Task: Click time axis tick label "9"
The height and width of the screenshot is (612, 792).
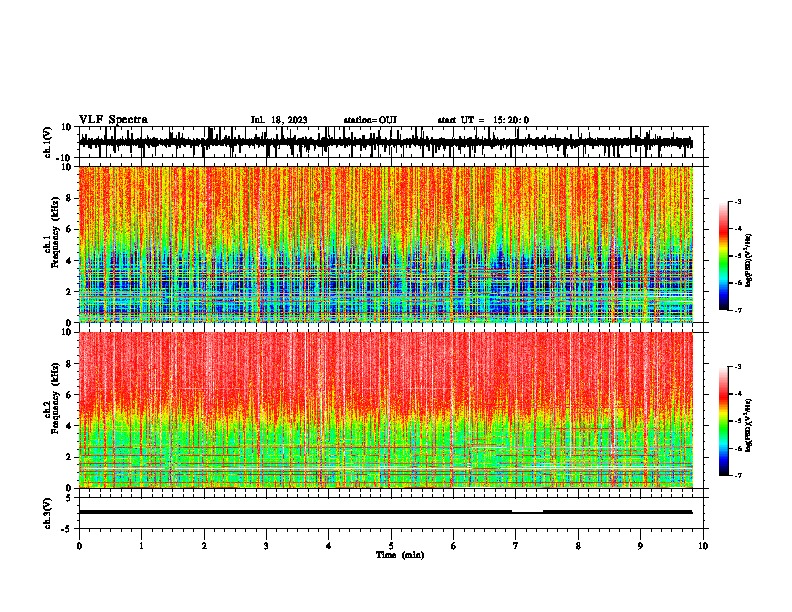Action: click(x=640, y=546)
